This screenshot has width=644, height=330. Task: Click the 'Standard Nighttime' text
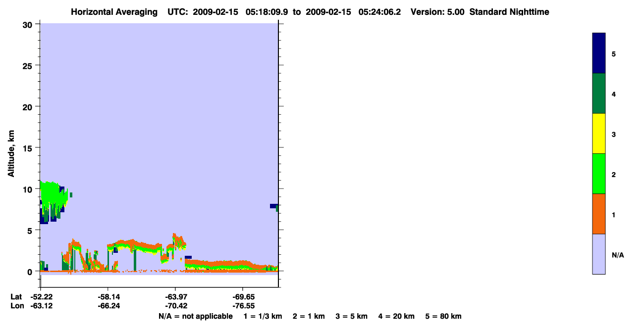pos(509,12)
